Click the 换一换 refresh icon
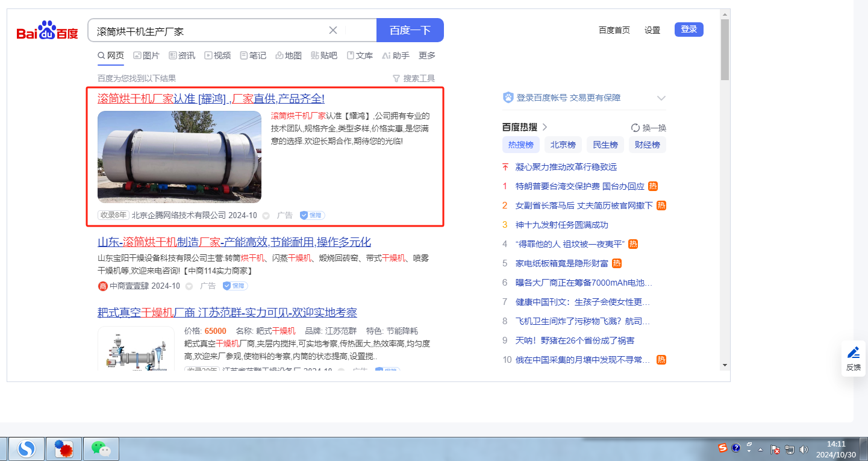 (635, 128)
